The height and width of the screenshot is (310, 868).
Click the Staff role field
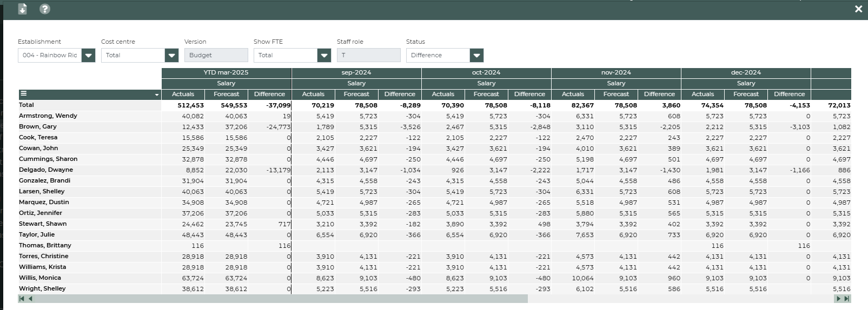pos(368,55)
